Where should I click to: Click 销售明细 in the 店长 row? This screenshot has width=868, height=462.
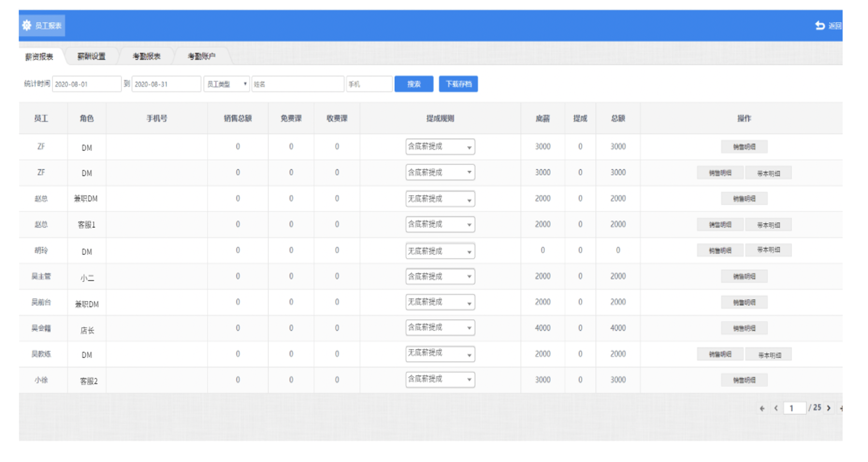(x=744, y=328)
